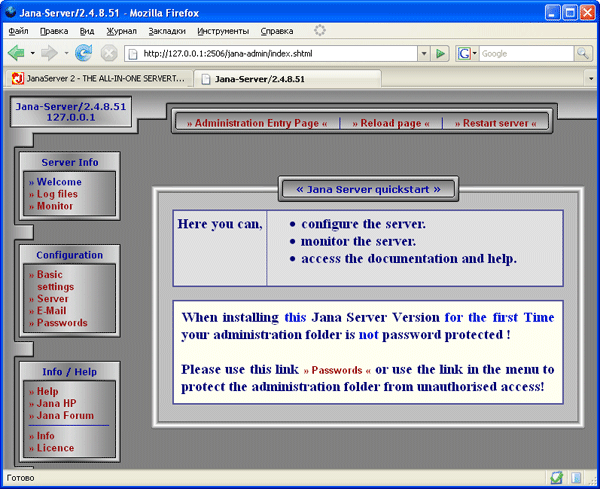Open the Info link in the sidebar
600x489 pixels.
[41, 436]
